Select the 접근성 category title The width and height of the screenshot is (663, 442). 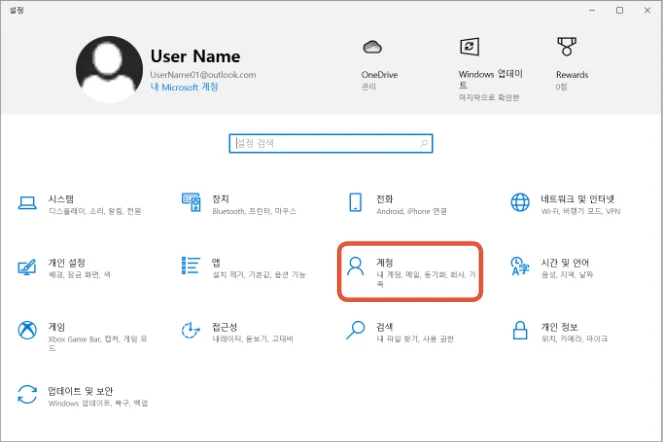pos(225,327)
